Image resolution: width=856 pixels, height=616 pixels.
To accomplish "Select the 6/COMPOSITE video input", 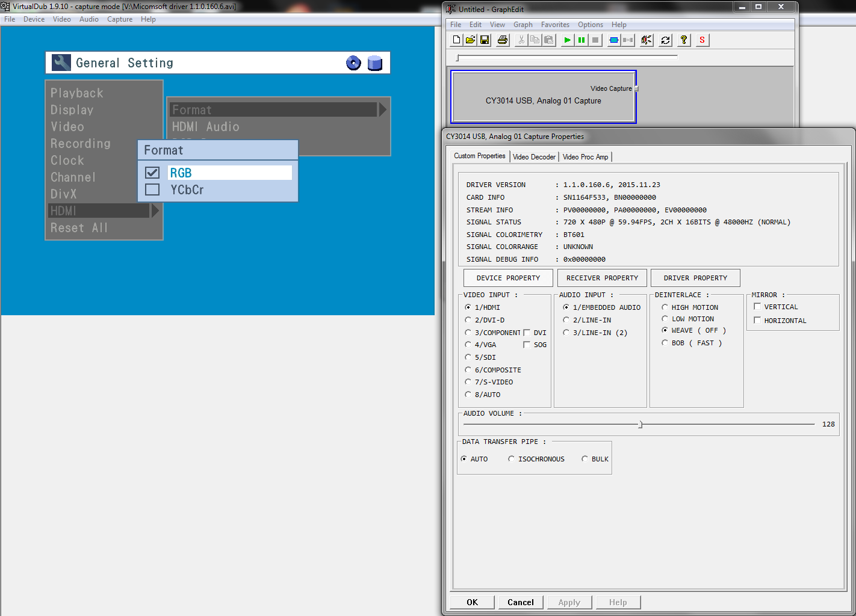I will [x=468, y=370].
